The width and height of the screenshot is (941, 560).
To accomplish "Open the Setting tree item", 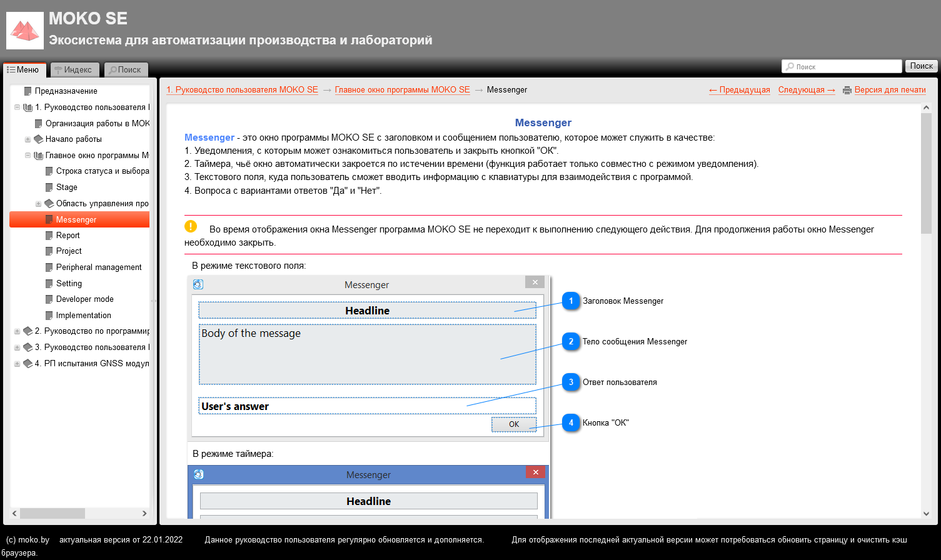I will click(69, 284).
